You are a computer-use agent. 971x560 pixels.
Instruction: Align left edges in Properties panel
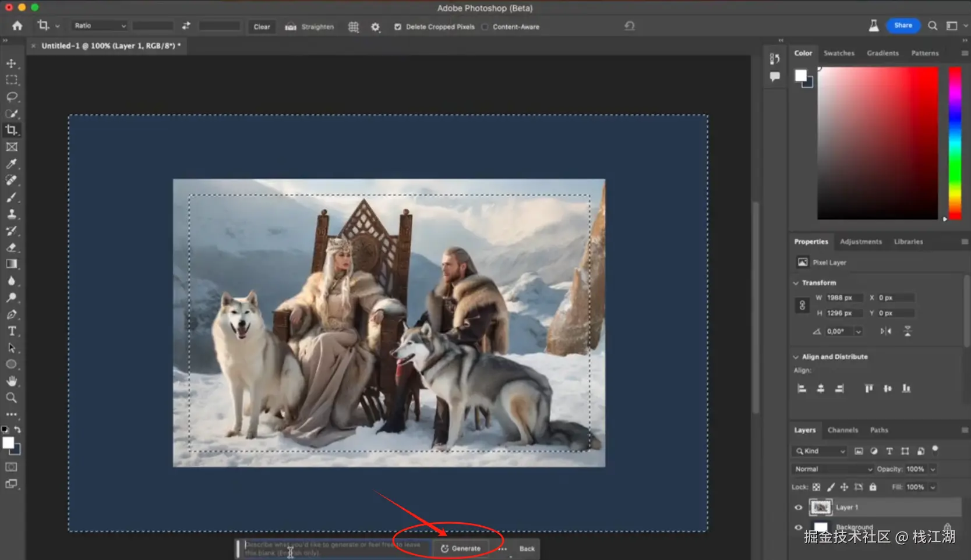802,388
